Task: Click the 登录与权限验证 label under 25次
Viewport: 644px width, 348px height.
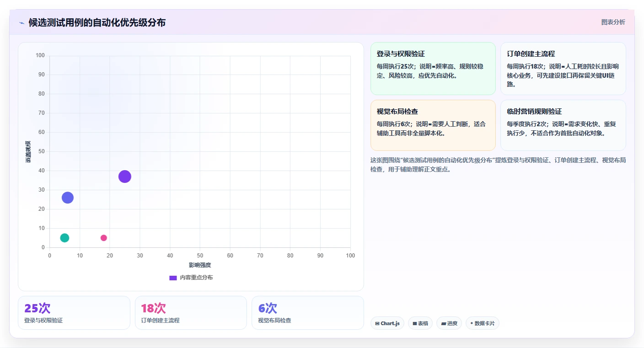Action: pyautogui.click(x=43, y=321)
